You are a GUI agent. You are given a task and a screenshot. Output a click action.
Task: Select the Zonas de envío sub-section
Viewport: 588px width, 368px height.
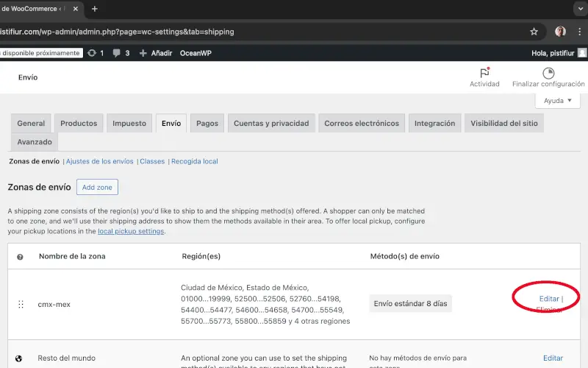[x=34, y=161]
